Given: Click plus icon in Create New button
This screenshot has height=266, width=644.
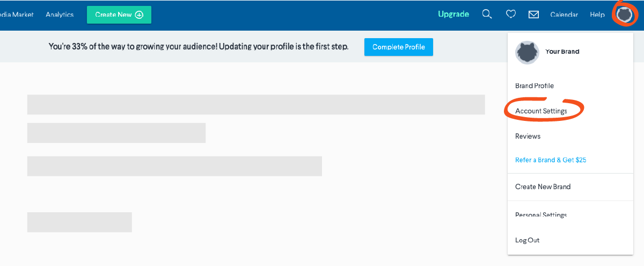Looking at the screenshot, I should coord(139,15).
